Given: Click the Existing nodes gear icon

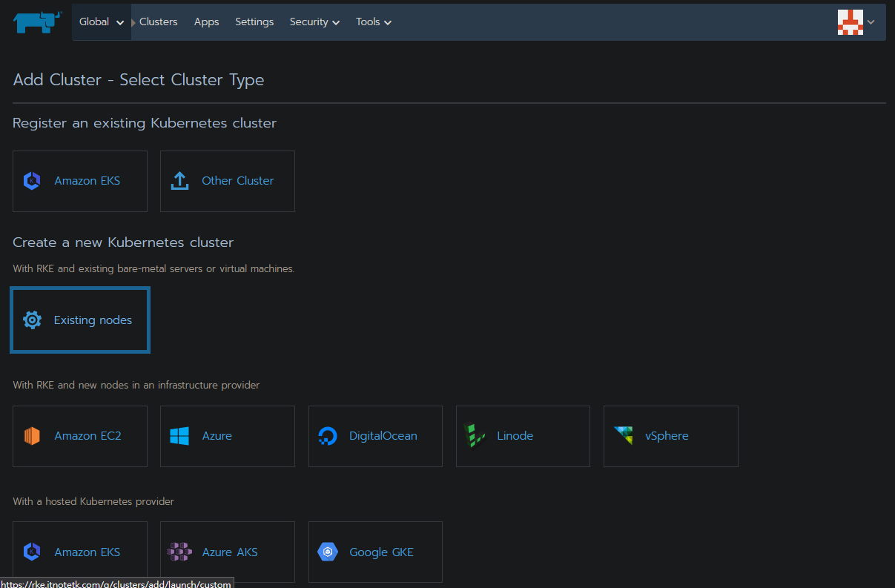Looking at the screenshot, I should (x=32, y=320).
